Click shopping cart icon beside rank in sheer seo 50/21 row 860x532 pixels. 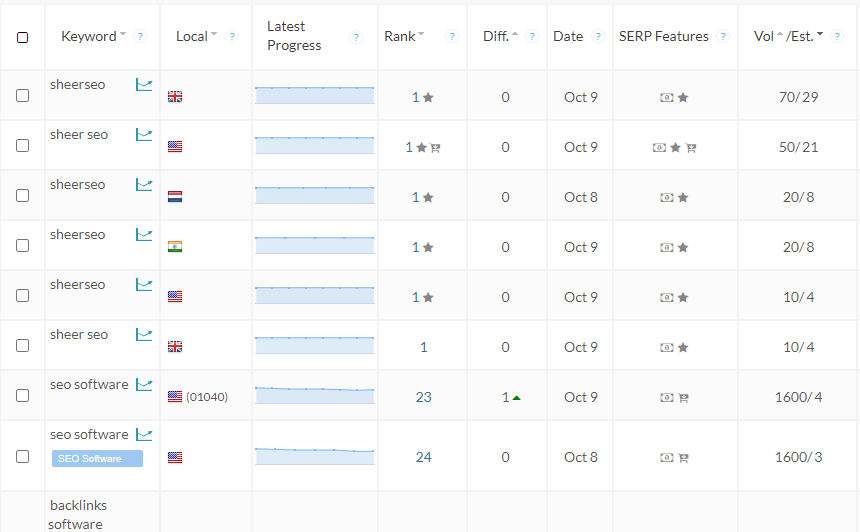tap(435, 148)
